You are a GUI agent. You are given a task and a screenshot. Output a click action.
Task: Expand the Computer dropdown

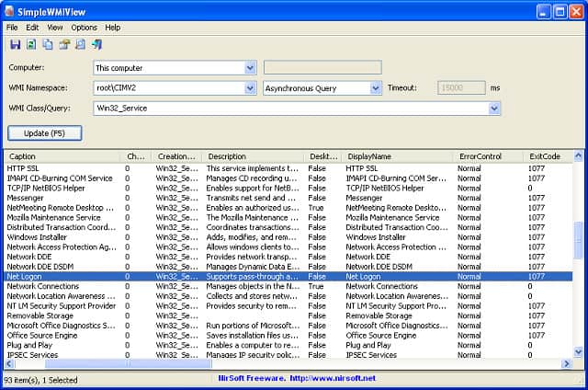pyautogui.click(x=250, y=68)
